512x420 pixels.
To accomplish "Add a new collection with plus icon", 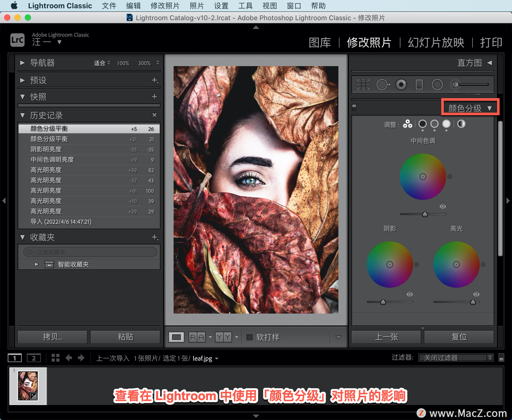I will point(155,237).
